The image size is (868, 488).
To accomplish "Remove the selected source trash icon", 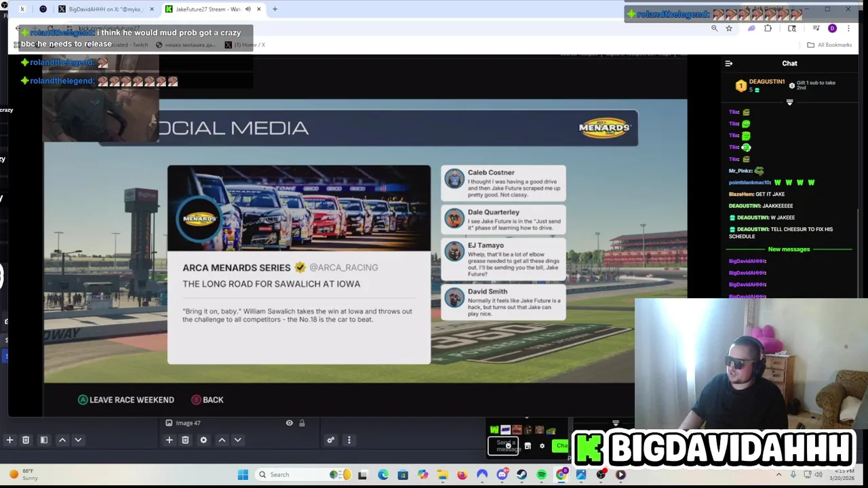I will (x=185, y=440).
